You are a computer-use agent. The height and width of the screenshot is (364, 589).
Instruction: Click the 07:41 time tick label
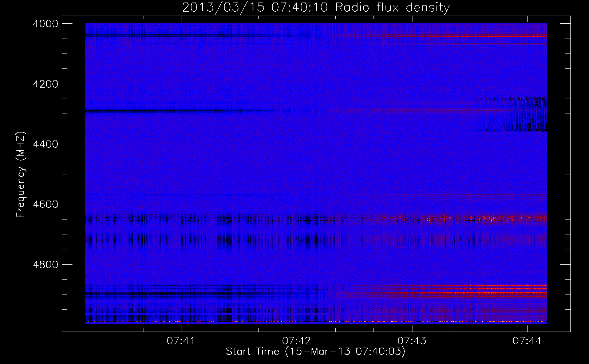[x=181, y=341]
